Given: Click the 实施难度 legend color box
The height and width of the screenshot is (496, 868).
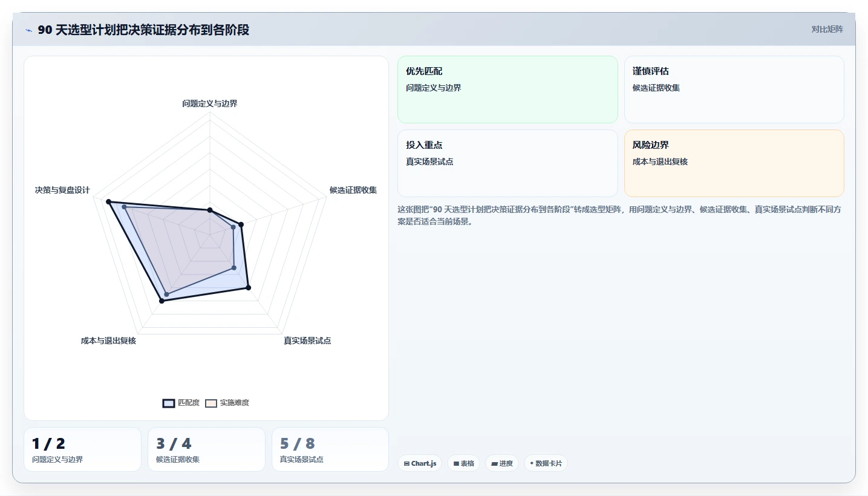Looking at the screenshot, I should 211,403.
